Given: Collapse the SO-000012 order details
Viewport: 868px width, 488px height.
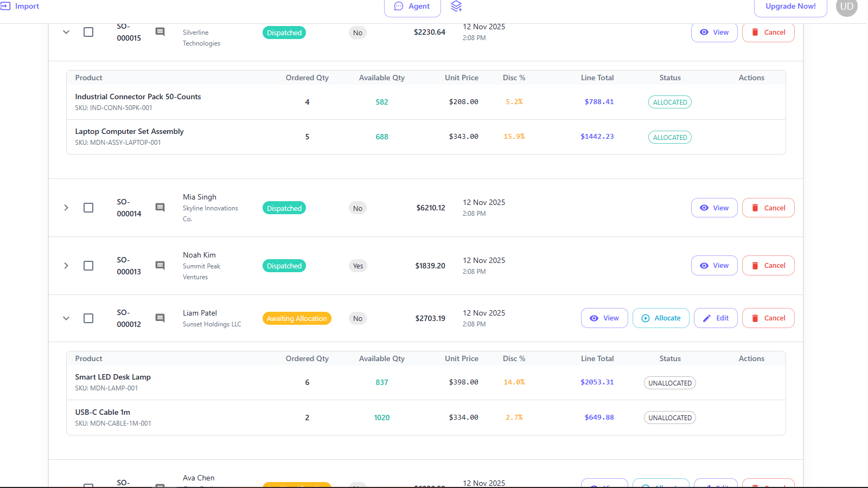Looking at the screenshot, I should (66, 318).
